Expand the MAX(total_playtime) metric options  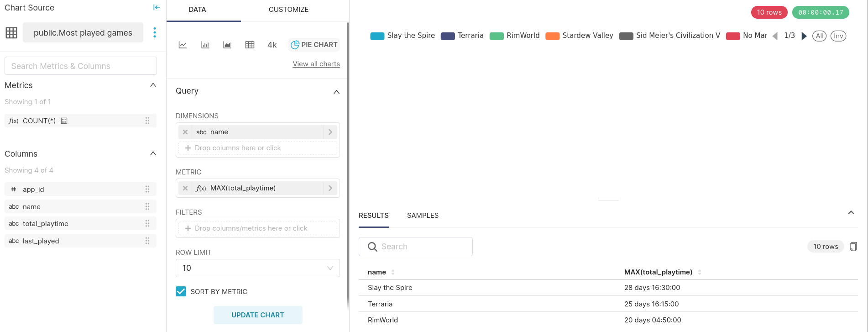tap(330, 188)
